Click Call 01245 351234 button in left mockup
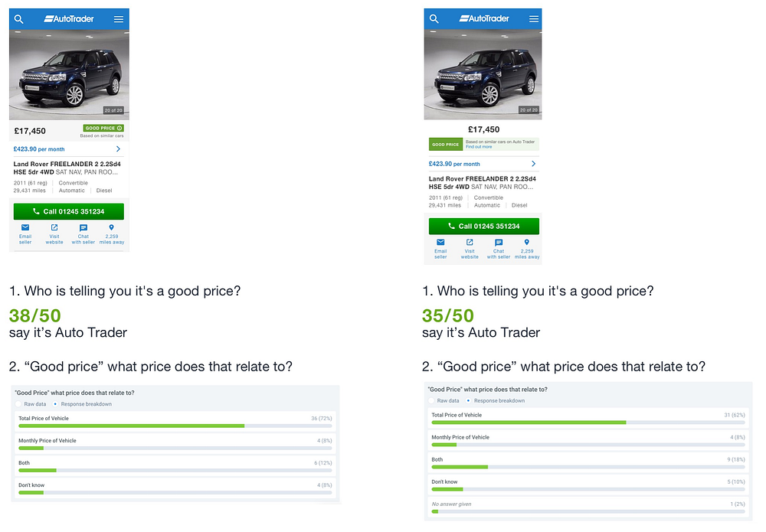The height and width of the screenshot is (532, 766). 69,211
